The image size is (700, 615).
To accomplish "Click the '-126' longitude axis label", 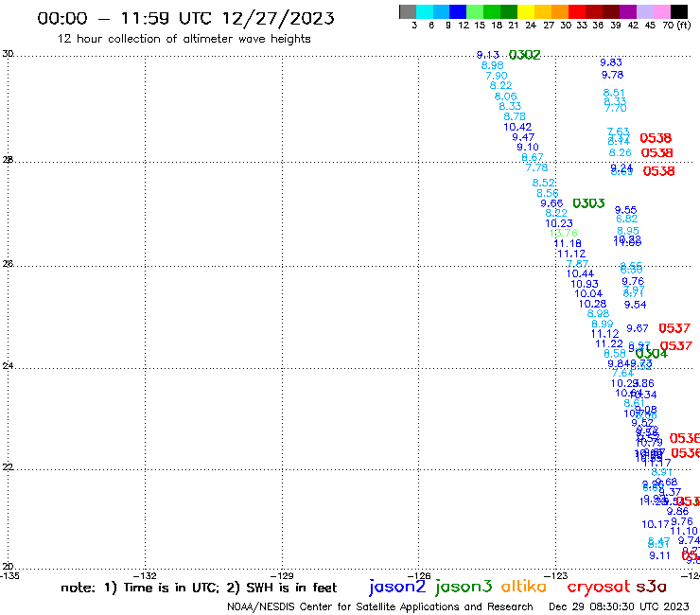I will pos(419,575).
